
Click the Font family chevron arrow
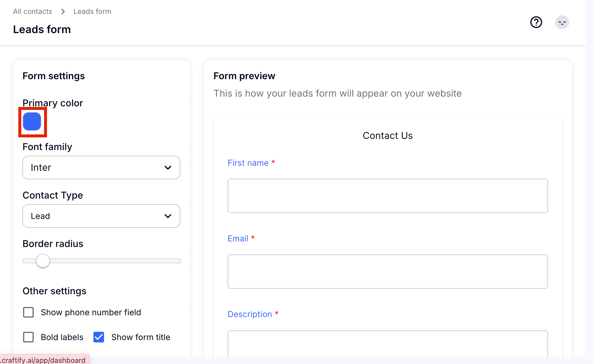(x=168, y=168)
